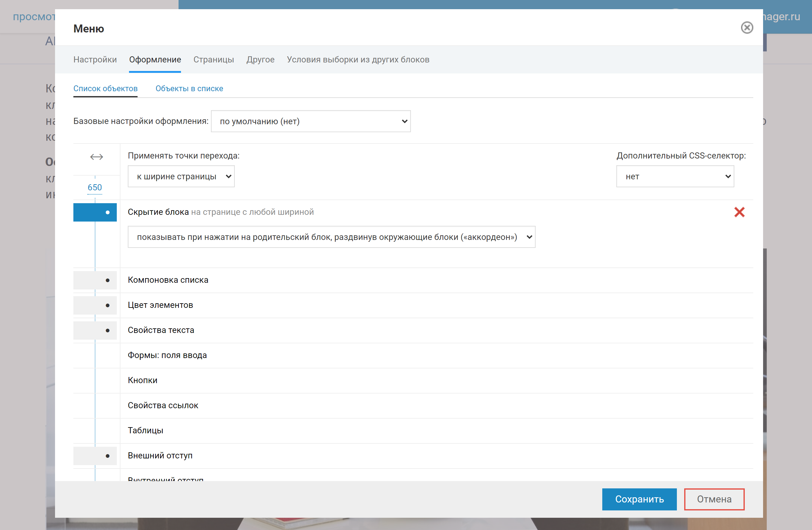Click the Сохранить button
The image size is (812, 530).
639,499
